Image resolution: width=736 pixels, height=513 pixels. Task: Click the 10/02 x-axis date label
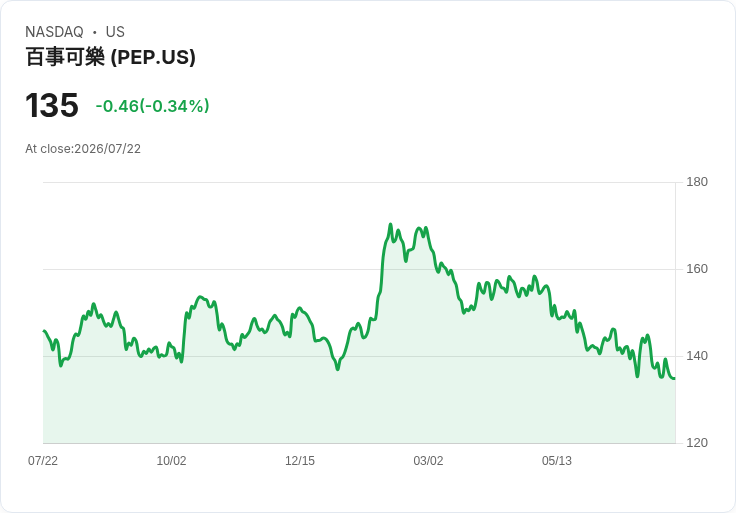pyautogui.click(x=171, y=460)
